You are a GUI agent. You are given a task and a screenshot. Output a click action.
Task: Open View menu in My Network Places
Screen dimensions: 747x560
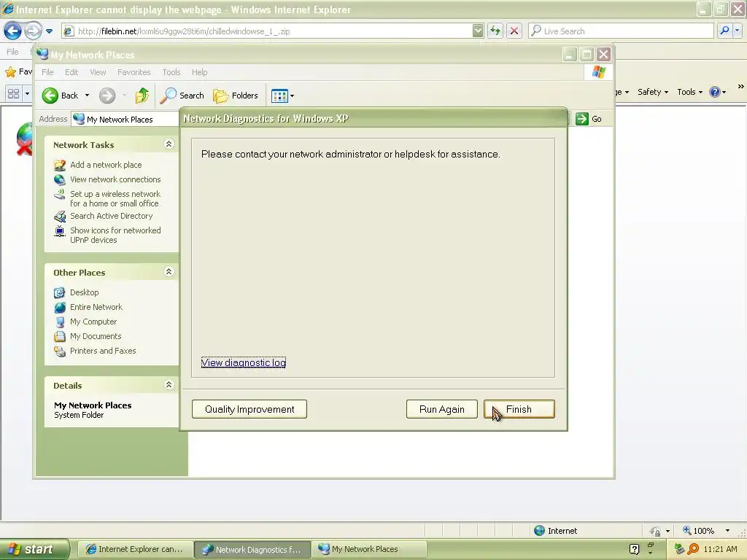(98, 72)
